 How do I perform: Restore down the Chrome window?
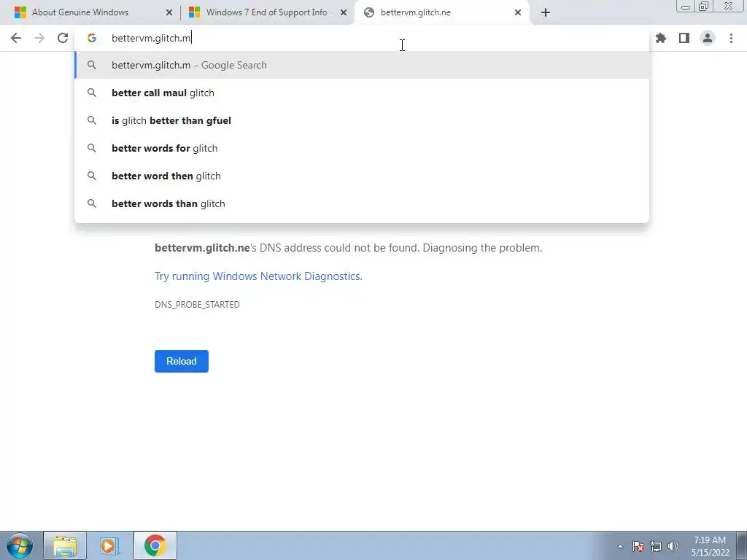coord(704,6)
